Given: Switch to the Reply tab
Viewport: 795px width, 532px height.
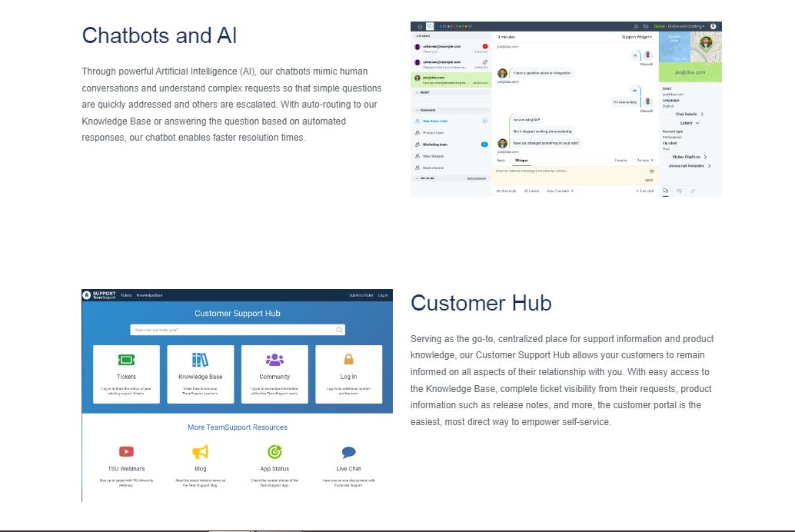Looking at the screenshot, I should (501, 160).
